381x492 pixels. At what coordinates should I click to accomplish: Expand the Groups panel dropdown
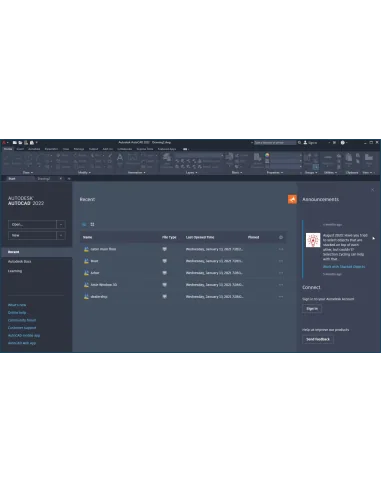311,173
